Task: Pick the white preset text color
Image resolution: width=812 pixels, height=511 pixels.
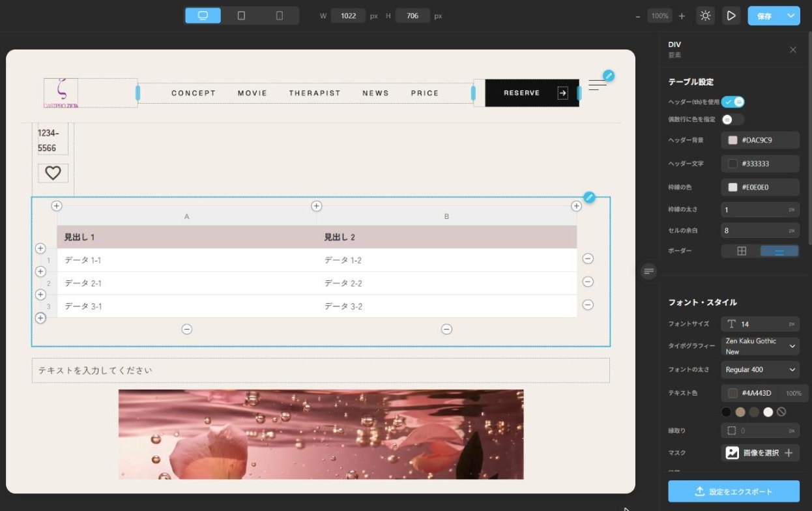Action: [x=768, y=412]
